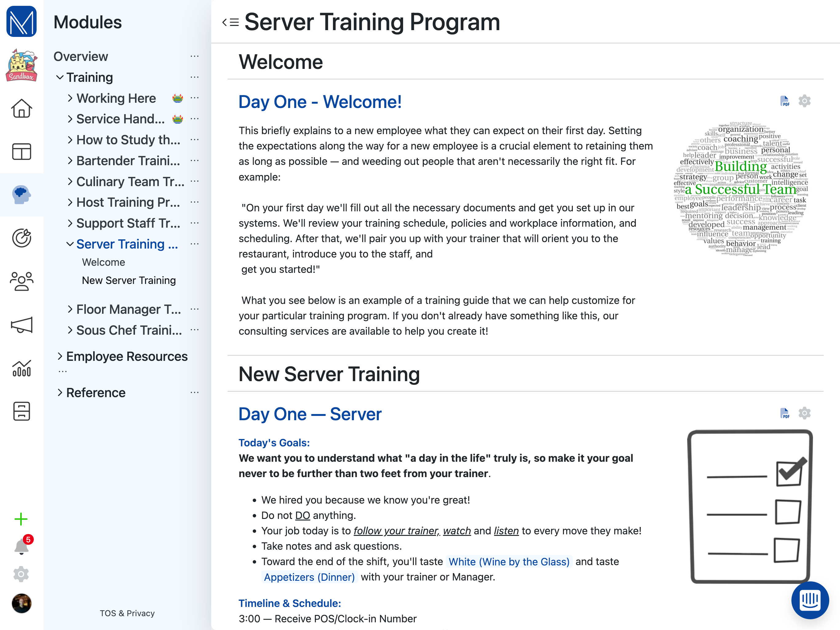Image resolution: width=840 pixels, height=630 pixels.
Task: Open Overview options ellipsis menu
Action: [194, 57]
